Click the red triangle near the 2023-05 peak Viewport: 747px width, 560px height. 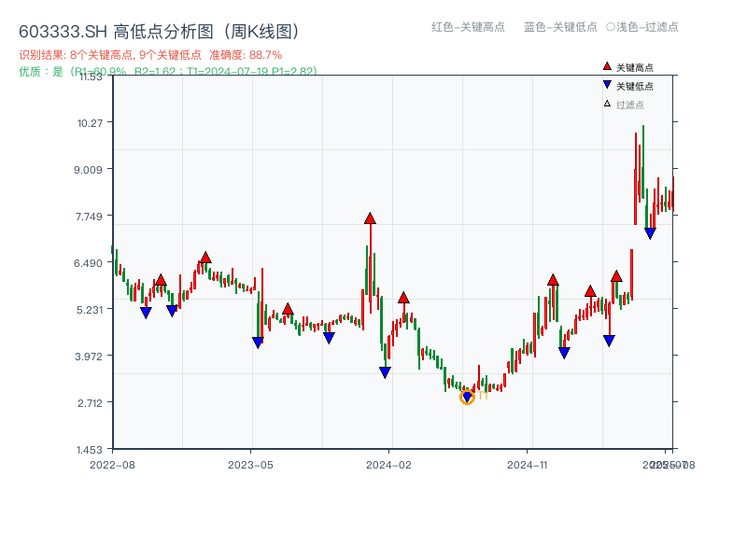(x=288, y=310)
